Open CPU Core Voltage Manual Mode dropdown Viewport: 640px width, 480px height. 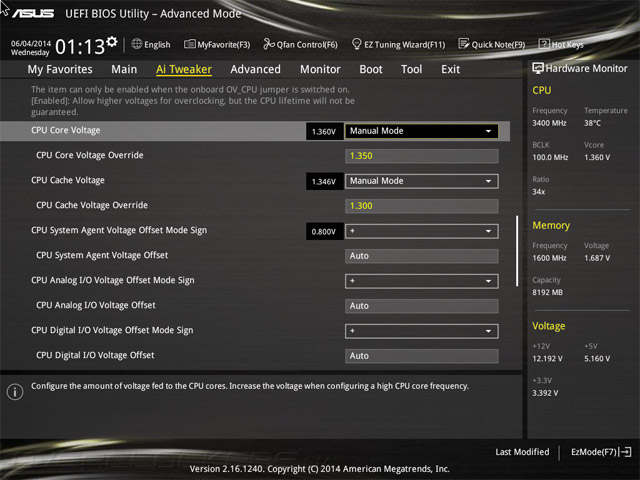pyautogui.click(x=422, y=131)
